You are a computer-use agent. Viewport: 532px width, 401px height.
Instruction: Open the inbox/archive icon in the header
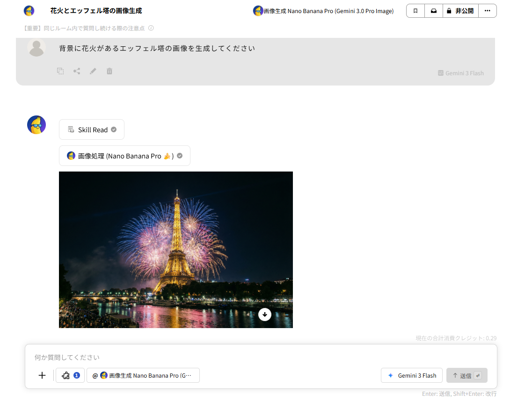tap(434, 10)
